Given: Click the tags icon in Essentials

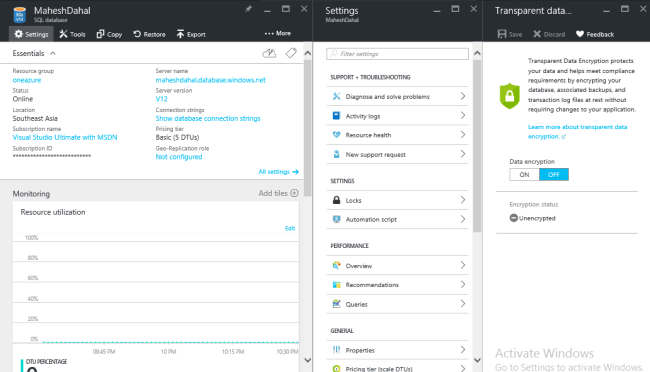Looking at the screenshot, I should pos(291,53).
